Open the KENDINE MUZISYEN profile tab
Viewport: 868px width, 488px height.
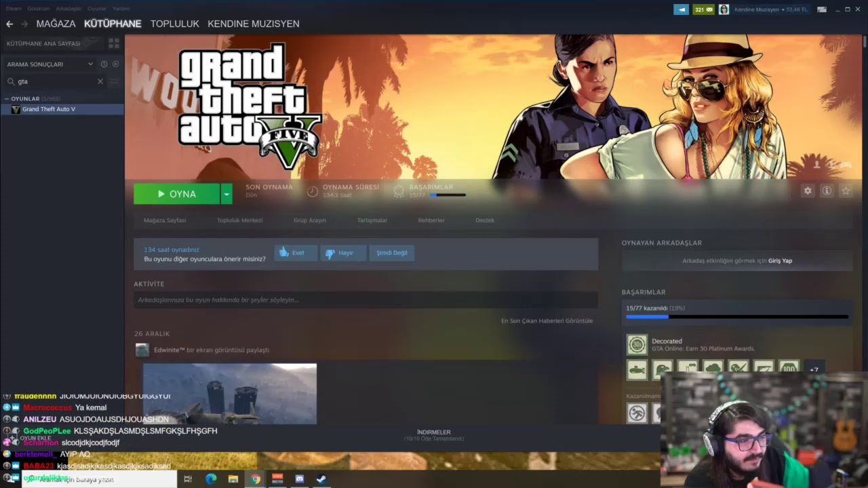click(x=254, y=24)
